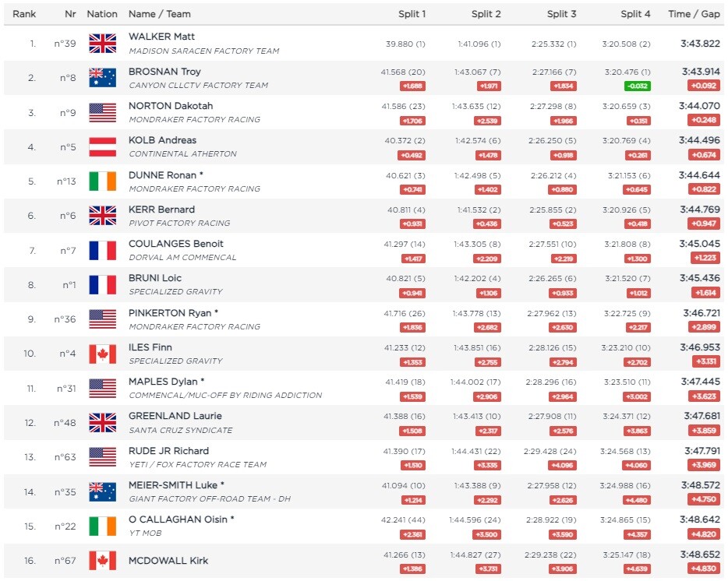Click the SANTA CRUZ SYNDICATE team name
Viewport: 728px width, 581px height.
(181, 431)
